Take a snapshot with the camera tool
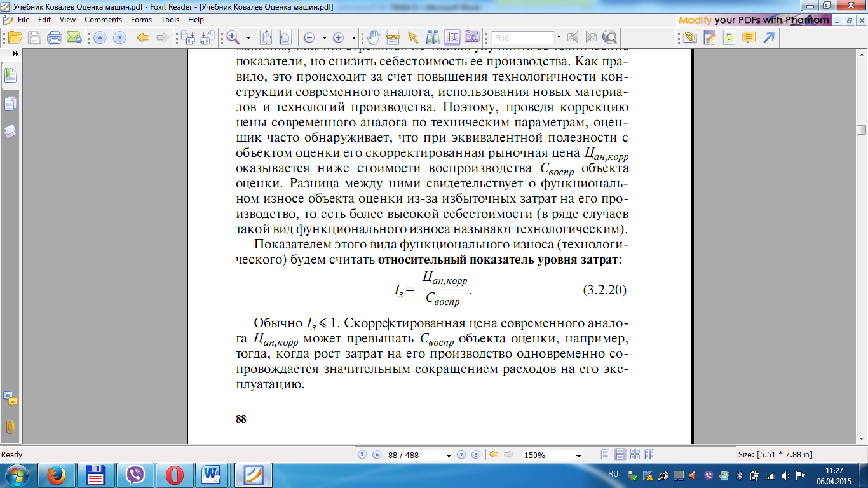Screen dimensions: 868x488 471,37
